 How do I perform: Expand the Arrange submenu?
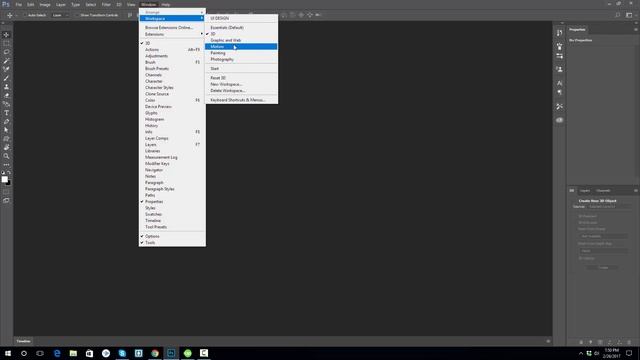pos(172,12)
